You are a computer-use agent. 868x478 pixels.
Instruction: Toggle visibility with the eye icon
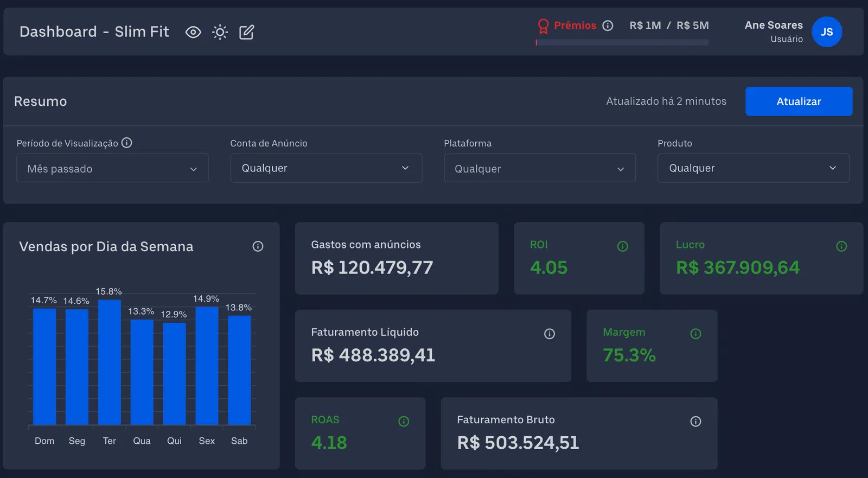click(193, 33)
